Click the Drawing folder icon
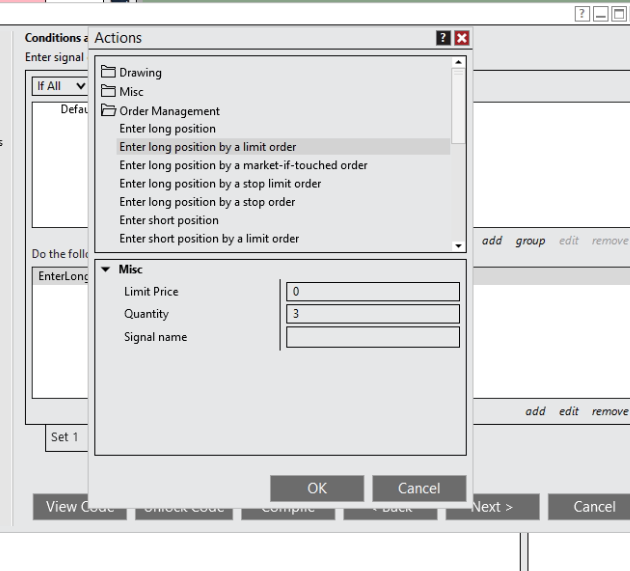 click(108, 72)
